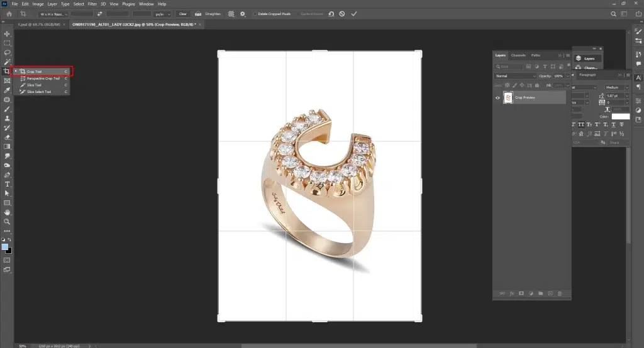This screenshot has height=348, width=644.
Task: Open the Filter menu
Action: tap(92, 4)
